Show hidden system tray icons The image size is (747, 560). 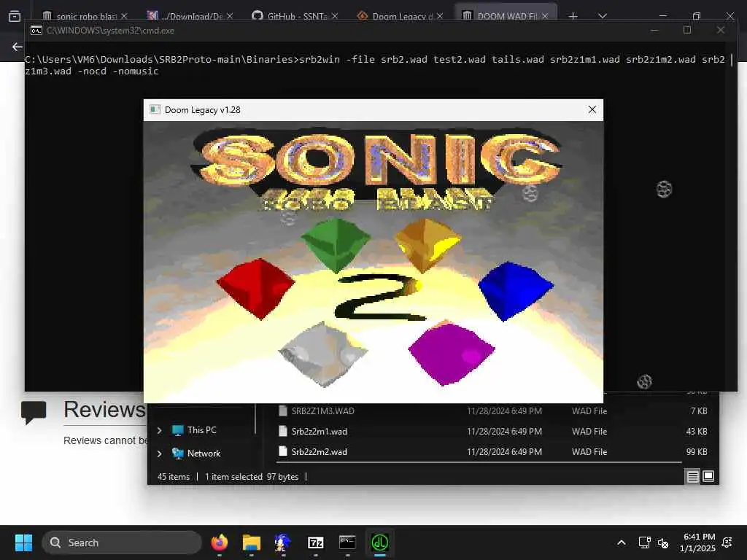pyautogui.click(x=622, y=542)
